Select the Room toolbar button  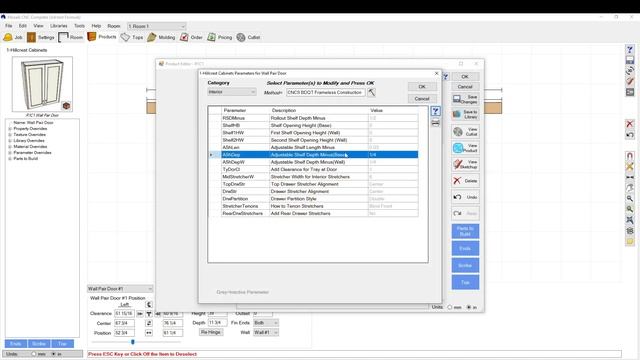tap(71, 37)
